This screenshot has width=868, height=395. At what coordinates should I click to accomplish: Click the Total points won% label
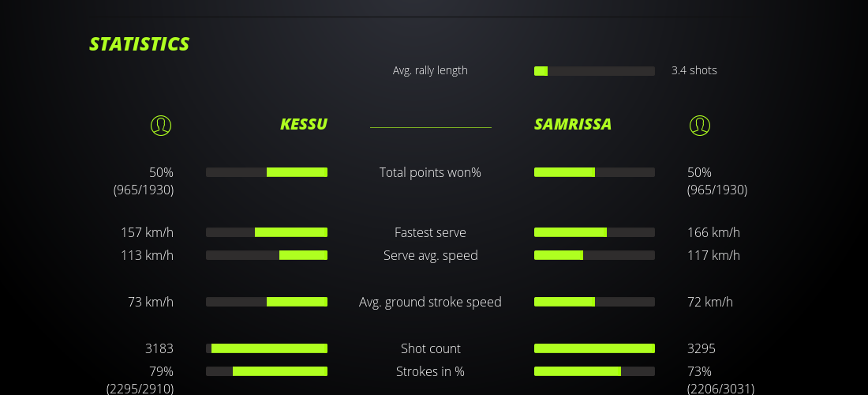click(x=430, y=172)
